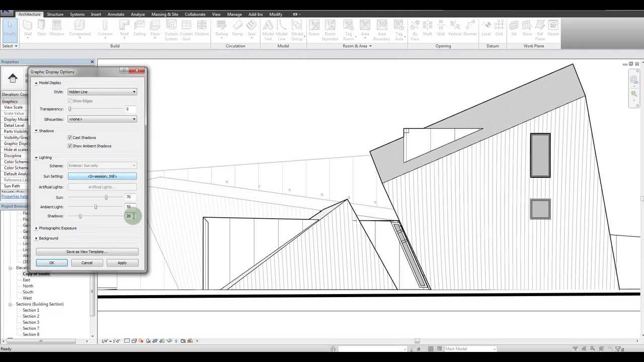644x362 pixels.
Task: Open the Silhouettes dropdown
Action: coord(102,119)
